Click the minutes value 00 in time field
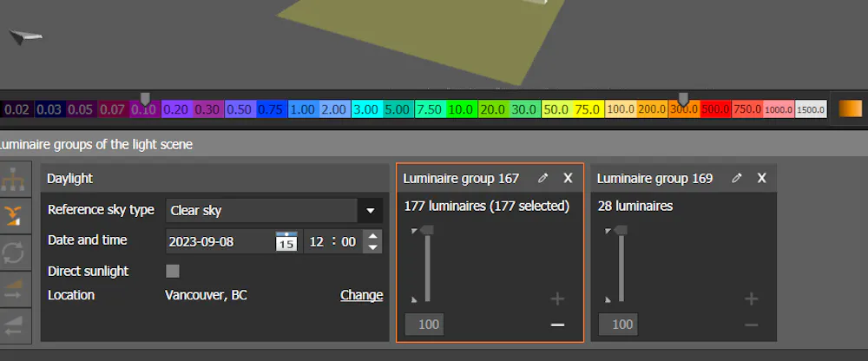Viewport: 868px width, 361px height. tap(349, 242)
